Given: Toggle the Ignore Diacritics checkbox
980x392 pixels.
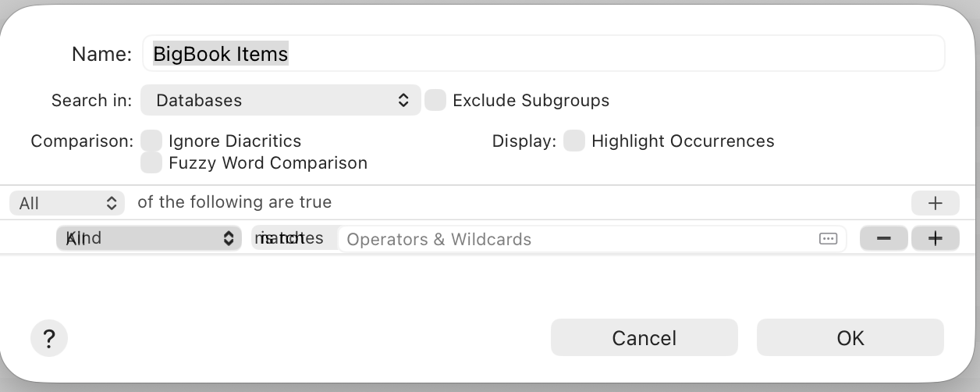Looking at the screenshot, I should [x=151, y=141].
